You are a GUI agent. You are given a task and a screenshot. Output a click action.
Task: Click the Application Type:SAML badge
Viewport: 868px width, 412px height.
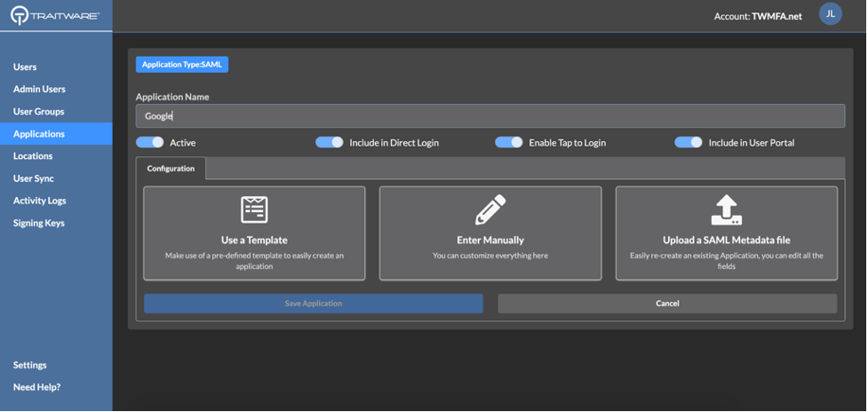click(182, 64)
